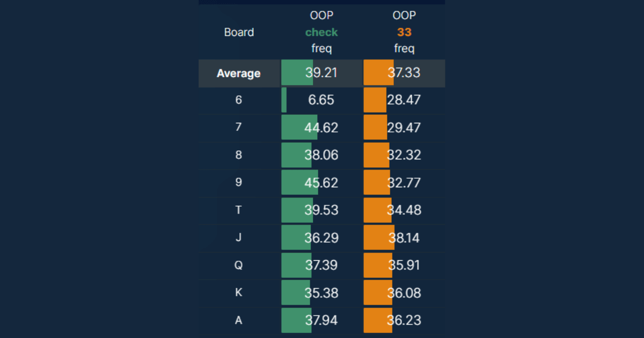Screen dimensions: 644x338
Task: Click the 38.14 bet frequency cell
Action: coord(404,238)
